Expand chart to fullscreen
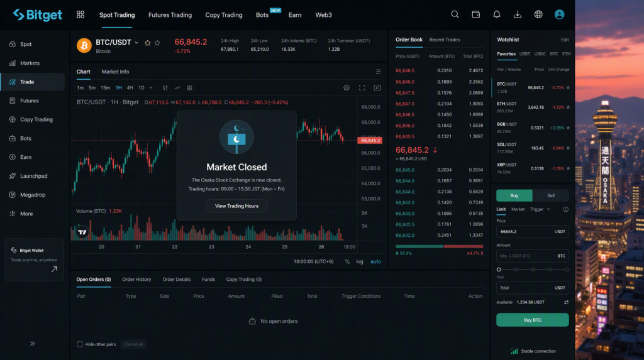 [362, 87]
